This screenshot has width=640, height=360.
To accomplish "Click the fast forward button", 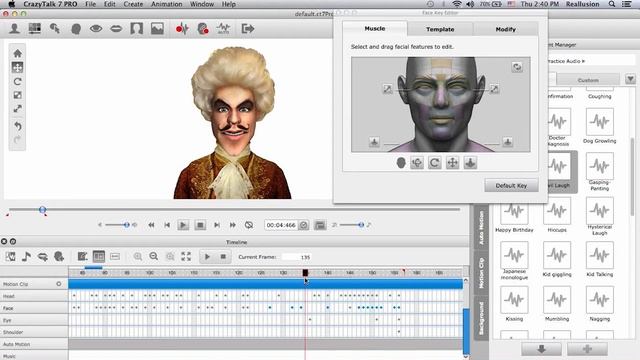I will [x=232, y=225].
